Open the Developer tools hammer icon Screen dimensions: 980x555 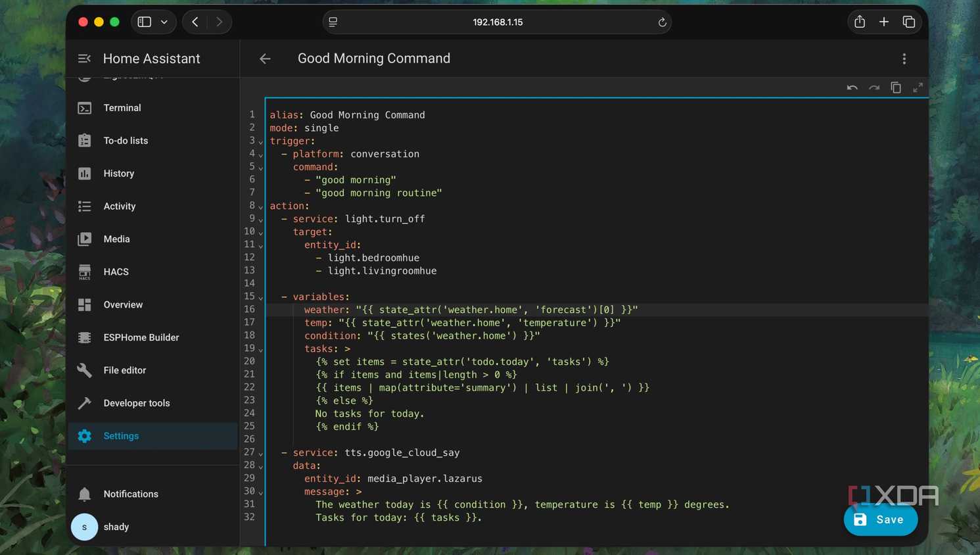(85, 403)
